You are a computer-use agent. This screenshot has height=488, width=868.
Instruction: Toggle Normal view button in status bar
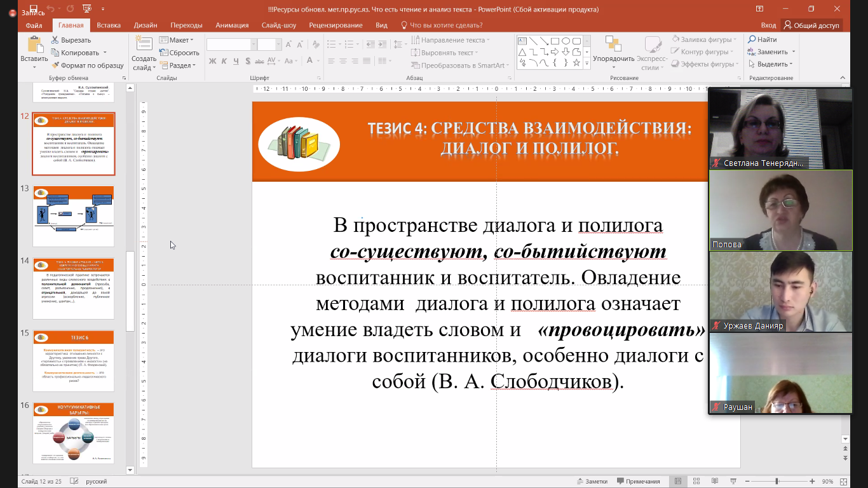pyautogui.click(x=679, y=482)
